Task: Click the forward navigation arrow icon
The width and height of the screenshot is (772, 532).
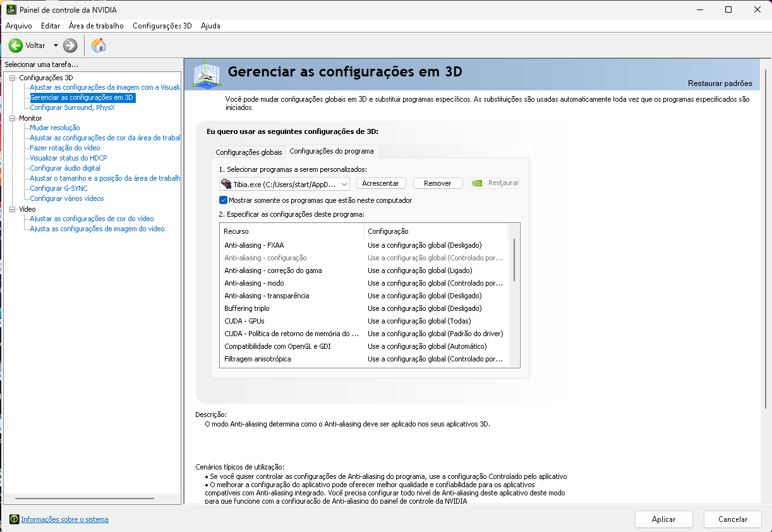Action: coord(70,45)
